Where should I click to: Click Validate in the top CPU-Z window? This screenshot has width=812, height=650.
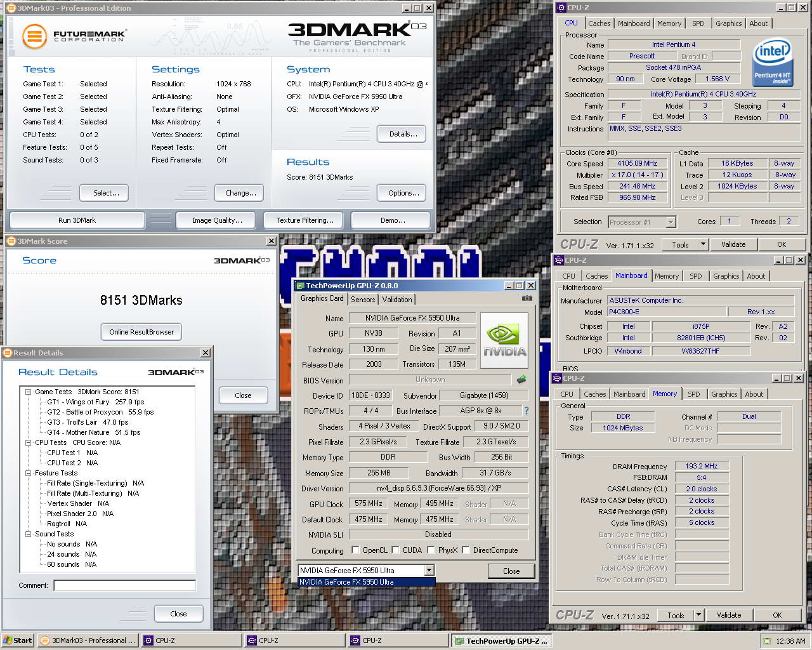click(x=733, y=244)
